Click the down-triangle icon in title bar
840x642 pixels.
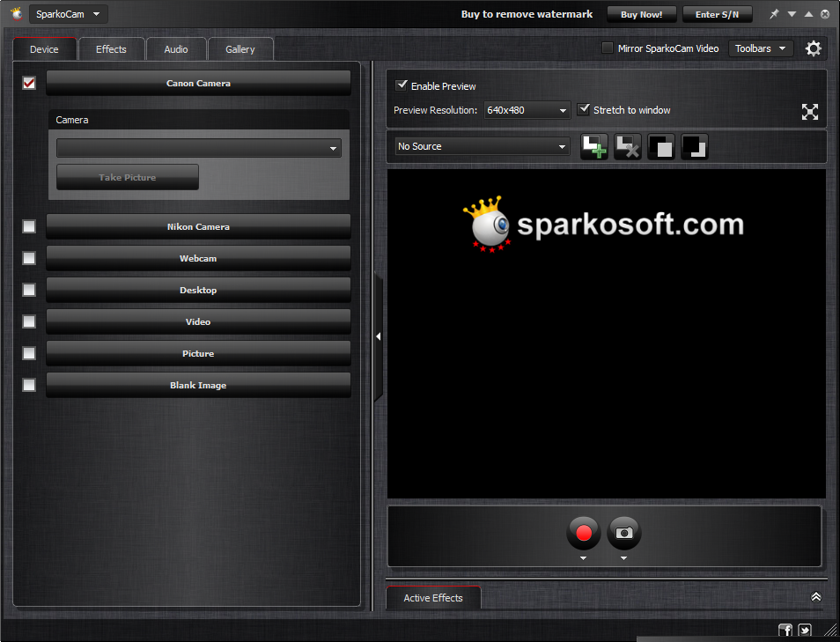[792, 14]
